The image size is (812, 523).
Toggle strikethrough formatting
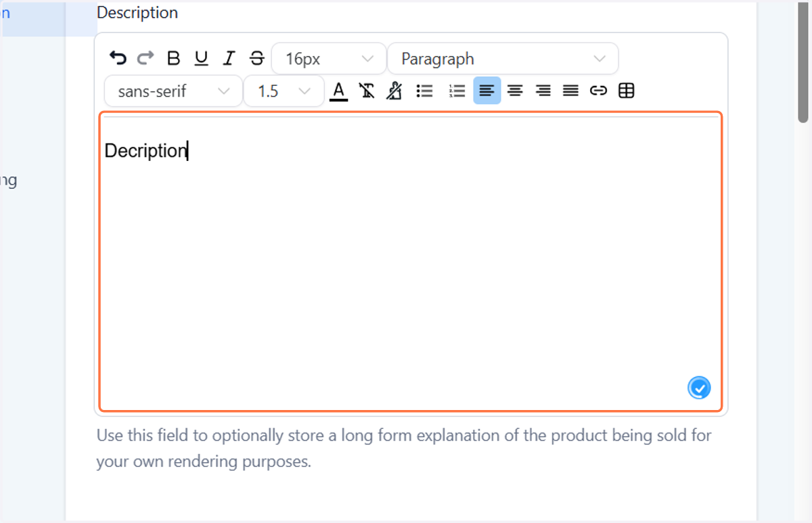(x=256, y=58)
